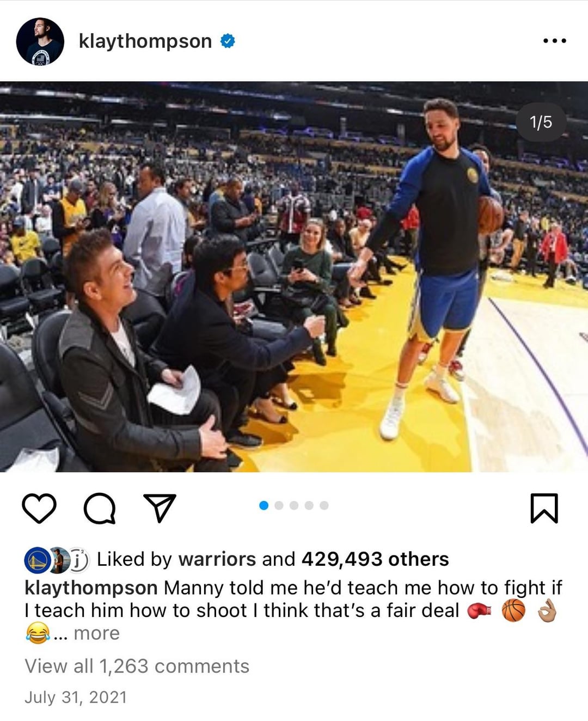
Task: Save the post with the bookmark icon
Action: point(544,508)
